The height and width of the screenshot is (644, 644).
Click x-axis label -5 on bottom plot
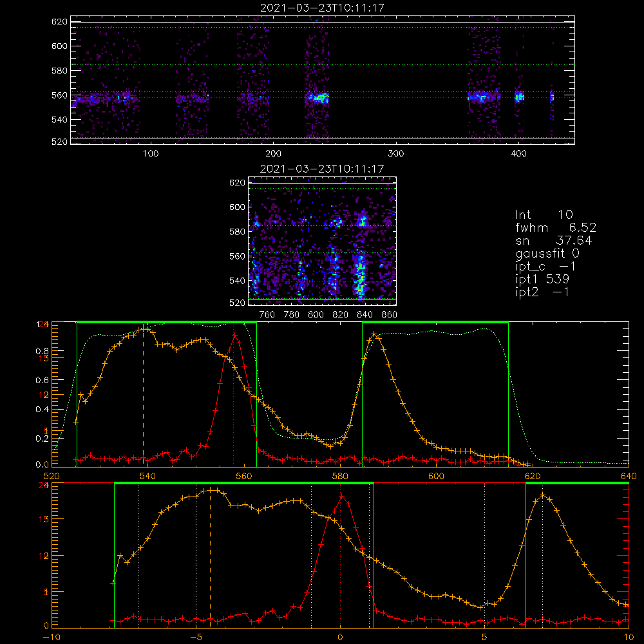point(196,638)
